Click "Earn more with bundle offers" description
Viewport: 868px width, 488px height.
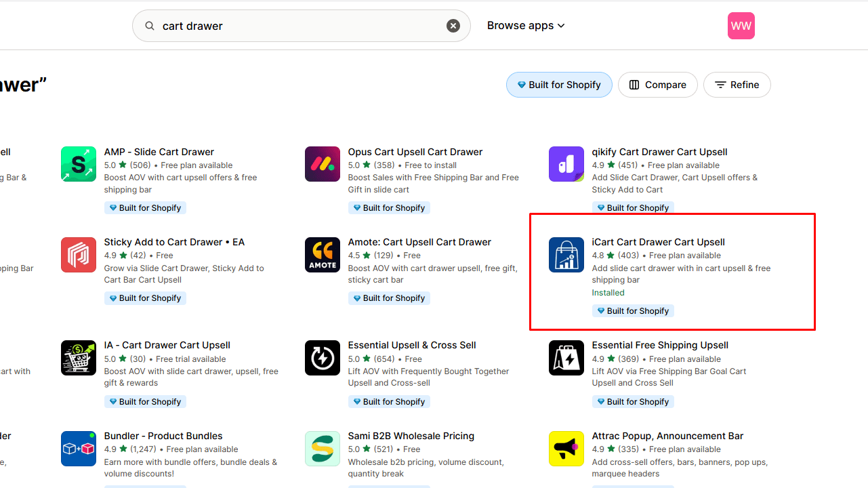pyautogui.click(x=190, y=468)
